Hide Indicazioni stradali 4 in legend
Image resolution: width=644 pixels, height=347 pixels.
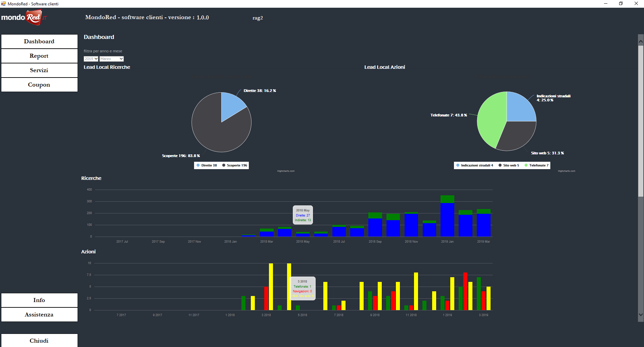(x=475, y=165)
